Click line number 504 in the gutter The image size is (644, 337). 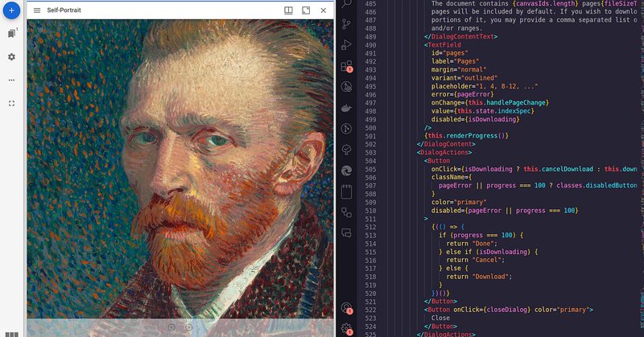(x=370, y=161)
